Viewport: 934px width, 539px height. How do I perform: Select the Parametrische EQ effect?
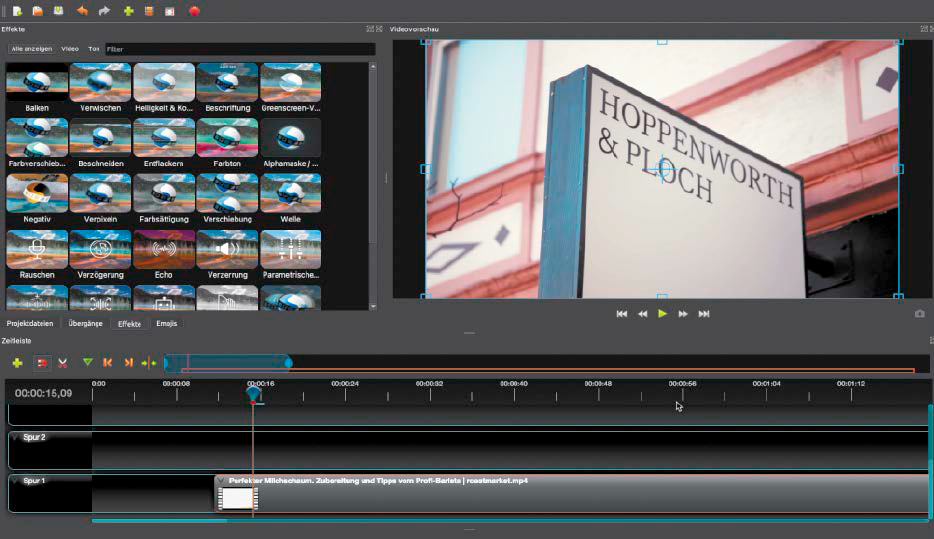(x=291, y=255)
